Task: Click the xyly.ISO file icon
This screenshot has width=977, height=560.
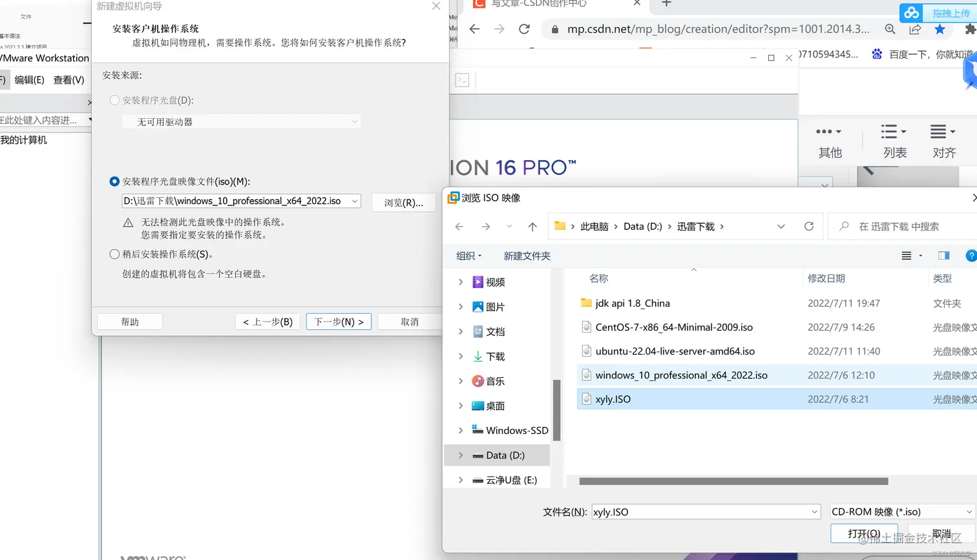Action: (x=587, y=399)
